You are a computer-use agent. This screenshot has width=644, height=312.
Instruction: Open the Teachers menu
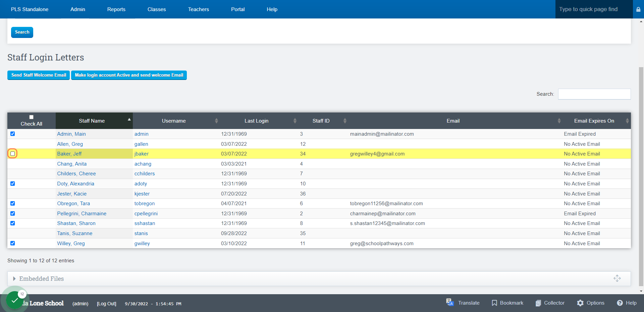199,9
